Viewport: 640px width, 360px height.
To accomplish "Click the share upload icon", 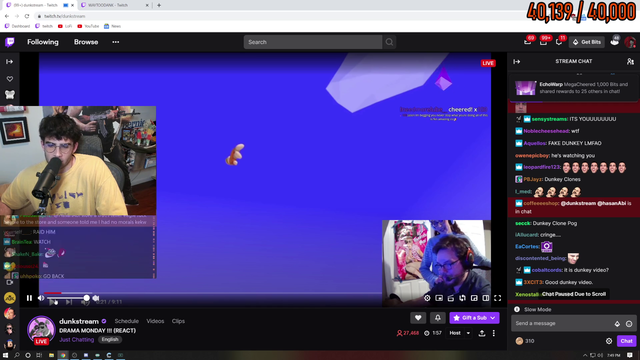I will 482,333.
